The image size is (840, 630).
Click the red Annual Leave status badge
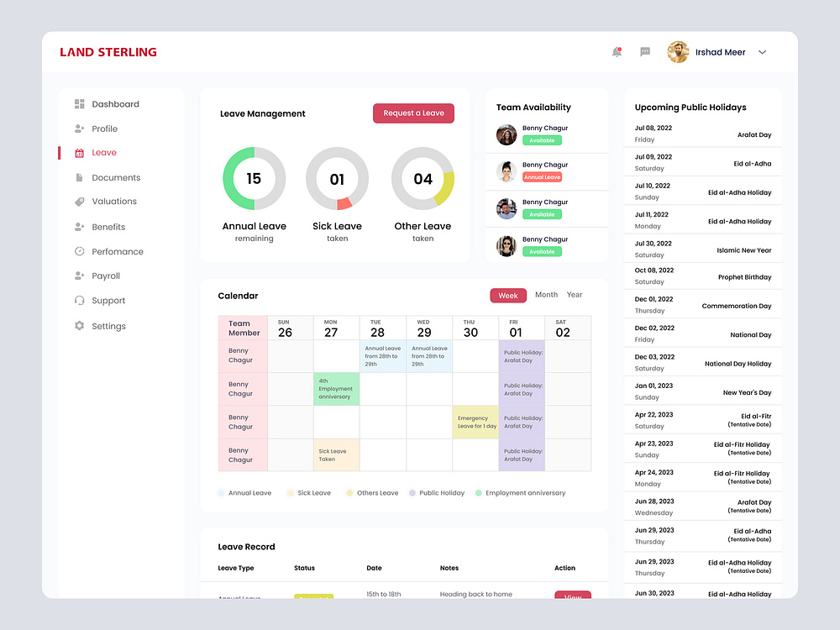coord(542,176)
